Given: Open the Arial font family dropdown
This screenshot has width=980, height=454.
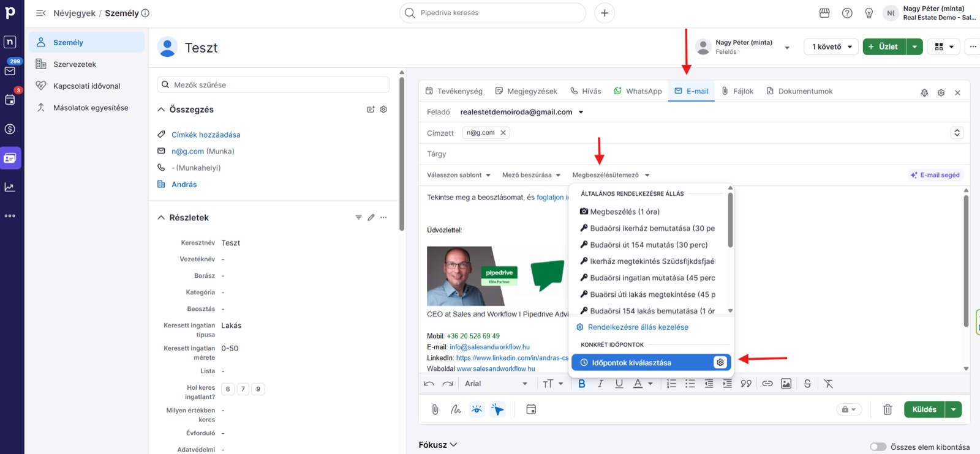Looking at the screenshot, I should coord(496,384).
